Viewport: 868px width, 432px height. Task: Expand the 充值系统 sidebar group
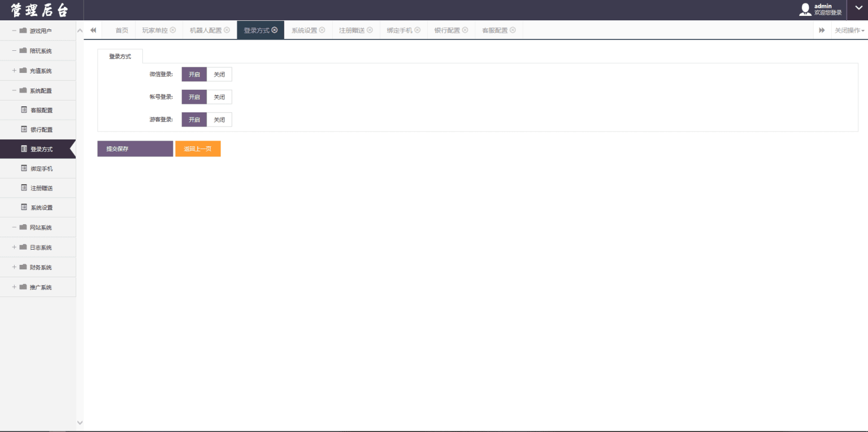point(14,71)
